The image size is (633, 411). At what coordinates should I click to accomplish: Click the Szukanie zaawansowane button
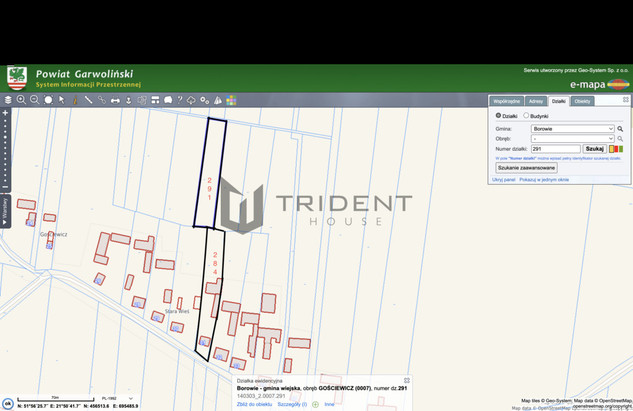point(526,168)
